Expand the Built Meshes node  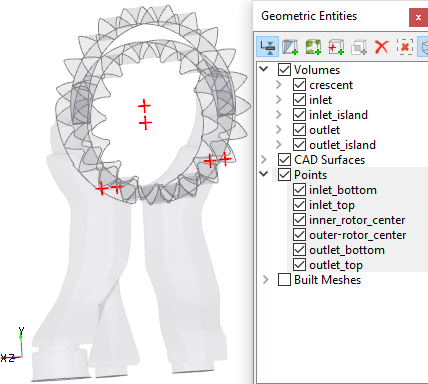(265, 280)
